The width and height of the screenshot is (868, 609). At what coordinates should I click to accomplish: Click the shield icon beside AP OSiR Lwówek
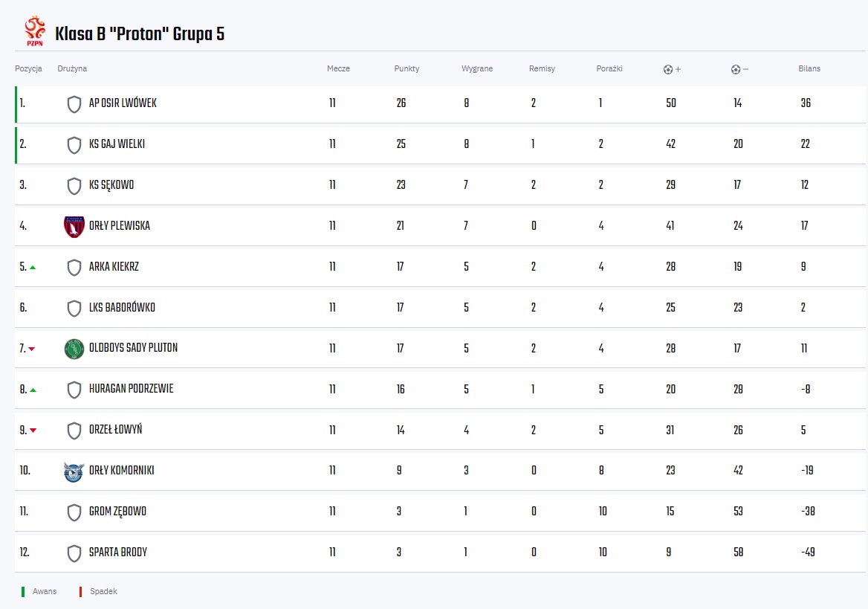pos(74,103)
